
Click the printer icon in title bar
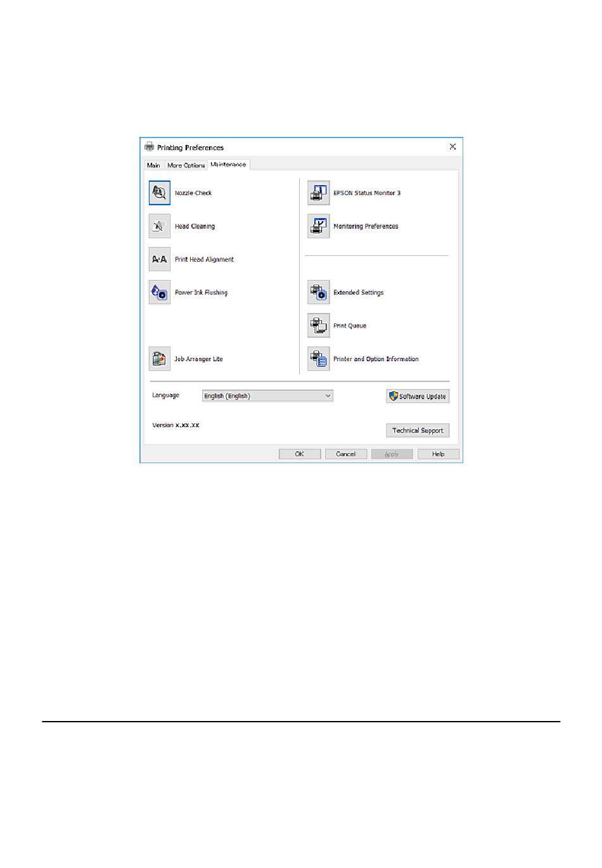[149, 147]
